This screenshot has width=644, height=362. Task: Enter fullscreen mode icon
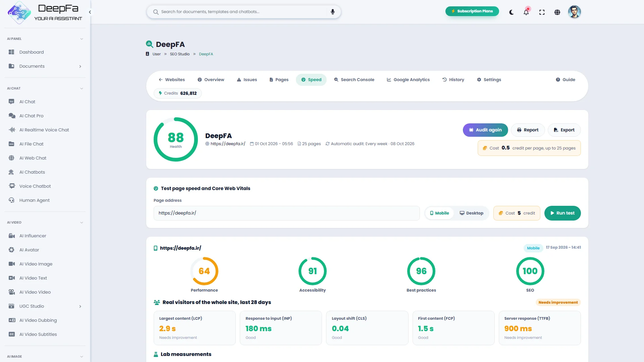[542, 12]
